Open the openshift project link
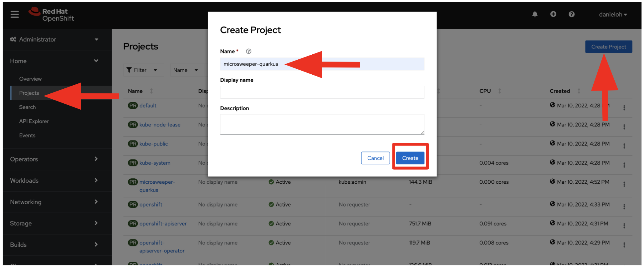Screen dimensions: 644x268 151,205
